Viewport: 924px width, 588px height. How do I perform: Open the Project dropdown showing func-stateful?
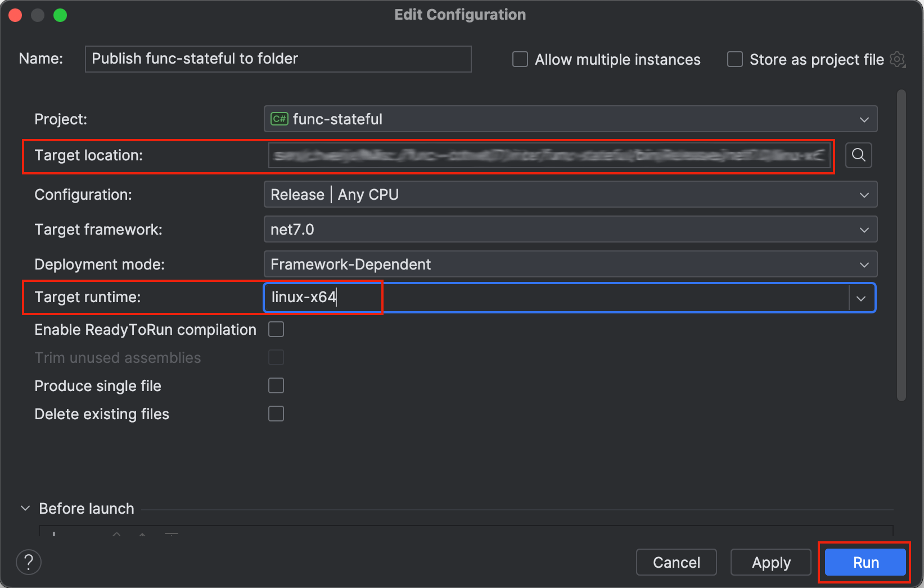point(570,119)
